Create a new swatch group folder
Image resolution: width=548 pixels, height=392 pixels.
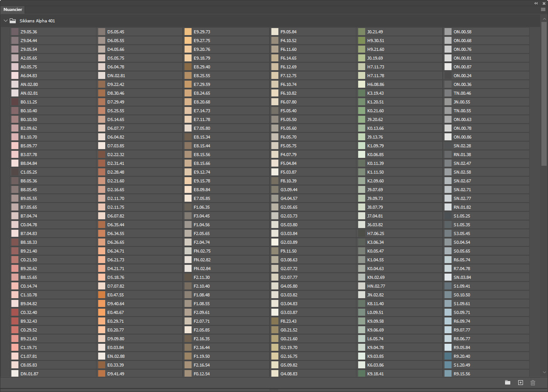tap(508, 383)
